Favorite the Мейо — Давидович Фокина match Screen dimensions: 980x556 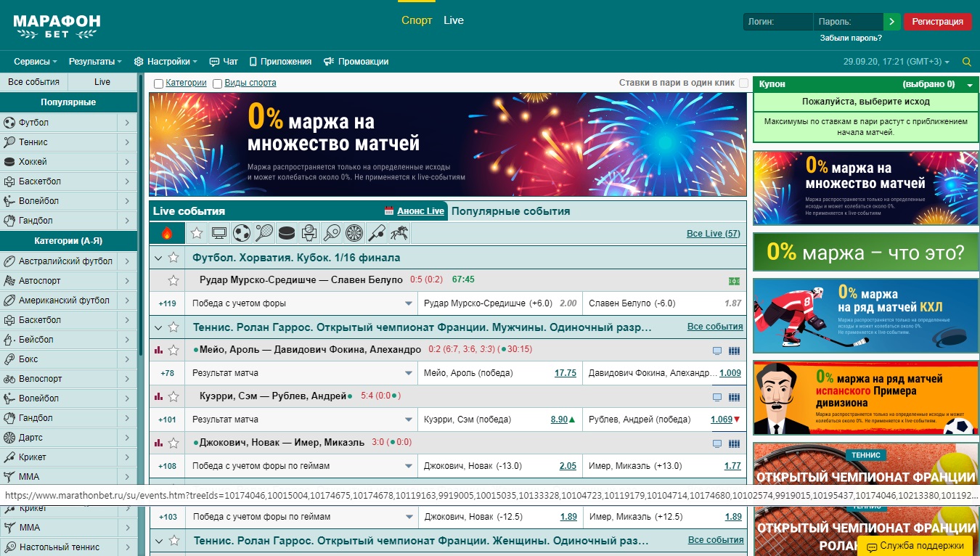[173, 350]
